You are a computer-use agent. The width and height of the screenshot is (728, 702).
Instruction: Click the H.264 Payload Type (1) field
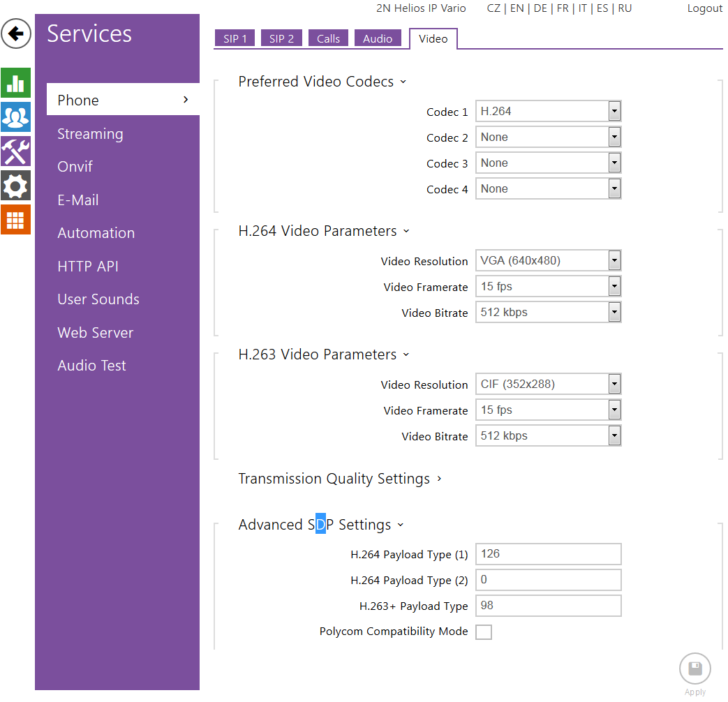[548, 554]
